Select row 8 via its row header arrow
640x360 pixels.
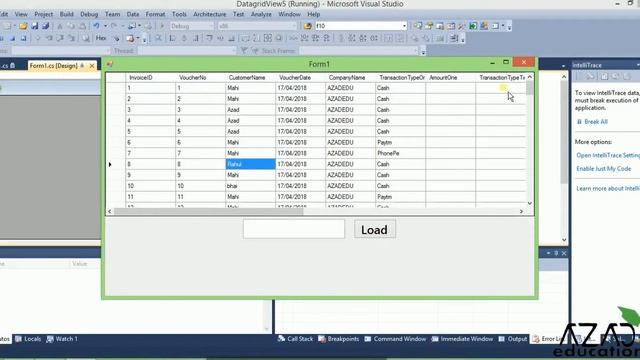pos(116,164)
